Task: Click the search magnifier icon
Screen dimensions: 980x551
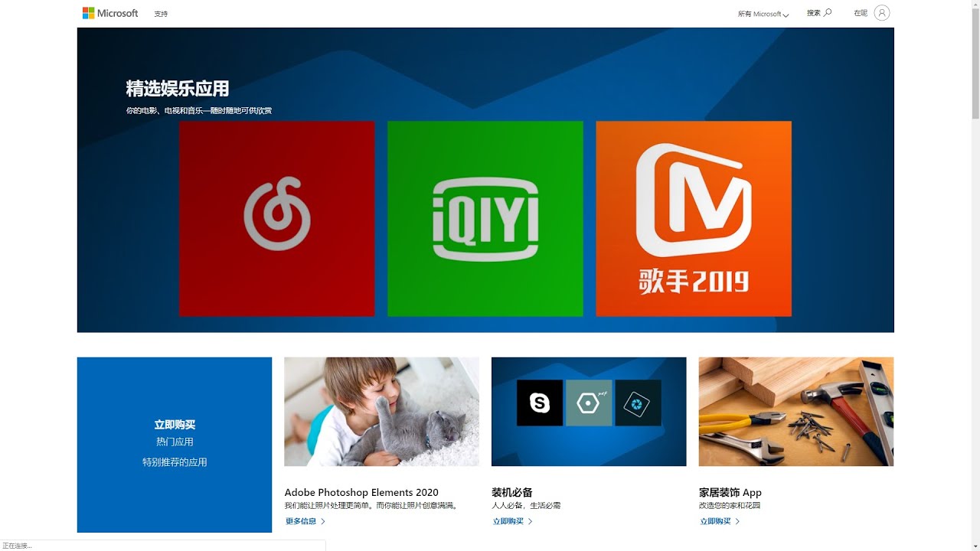Action: pyautogui.click(x=828, y=13)
